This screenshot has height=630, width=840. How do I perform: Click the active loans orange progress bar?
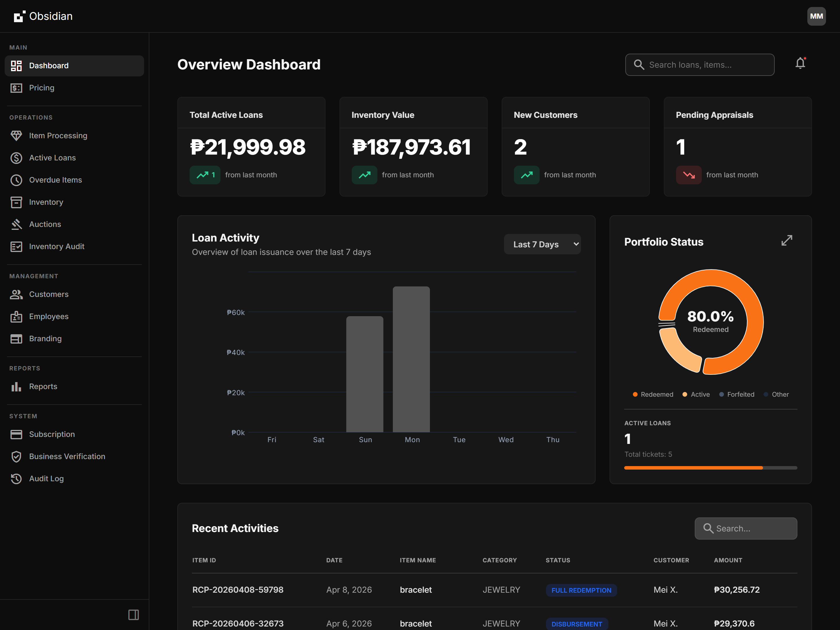click(x=693, y=468)
